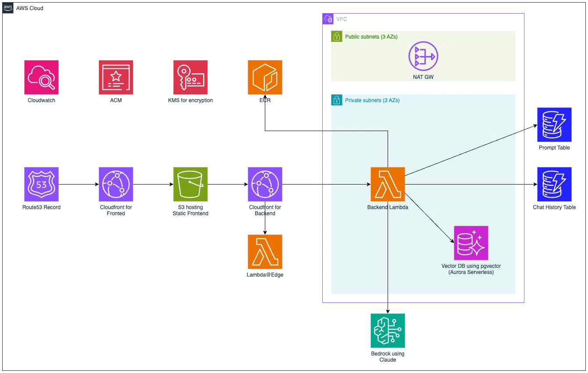Open the Certificate Manager key icon
The width and height of the screenshot is (588, 373).
191,77
